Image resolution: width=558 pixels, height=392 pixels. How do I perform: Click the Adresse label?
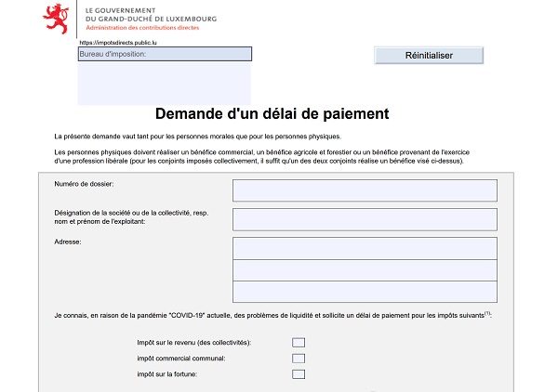click(68, 242)
